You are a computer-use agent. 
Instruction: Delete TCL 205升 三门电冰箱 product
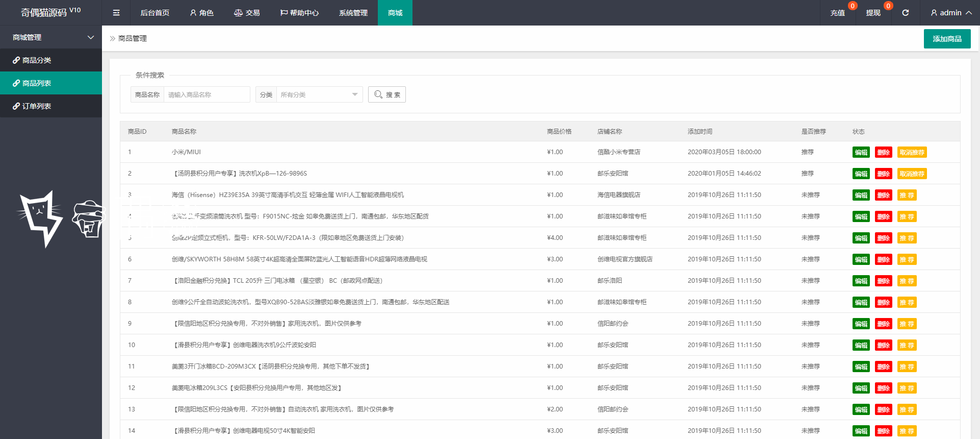[x=884, y=281]
